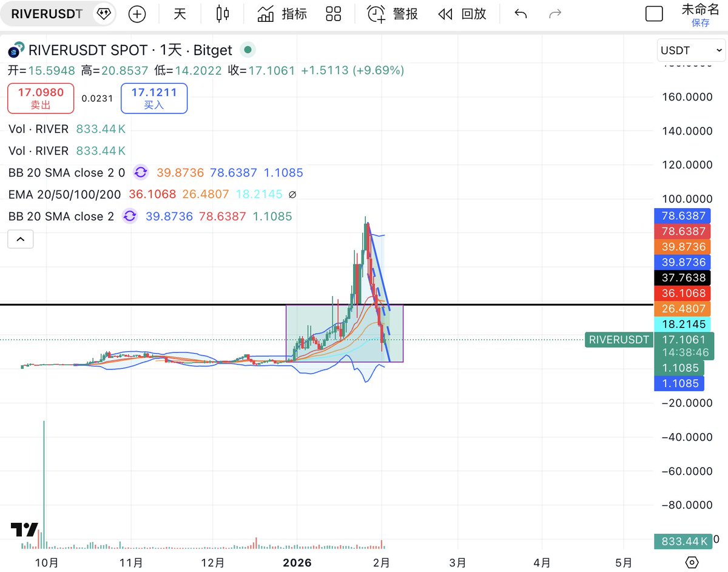Click the ∅ symbol on the EMA row
728x572 pixels.
(292, 195)
